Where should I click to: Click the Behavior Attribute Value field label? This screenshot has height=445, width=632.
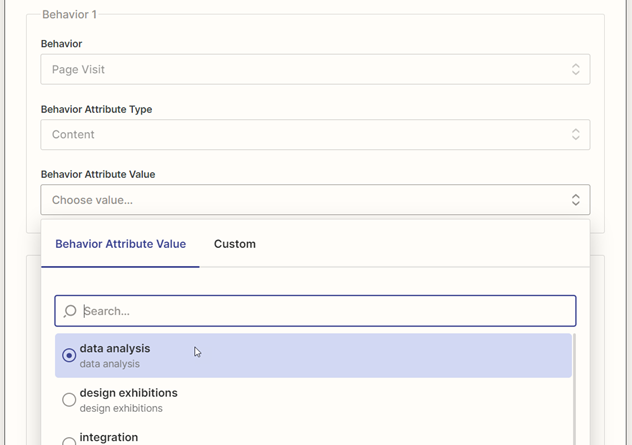click(x=98, y=174)
